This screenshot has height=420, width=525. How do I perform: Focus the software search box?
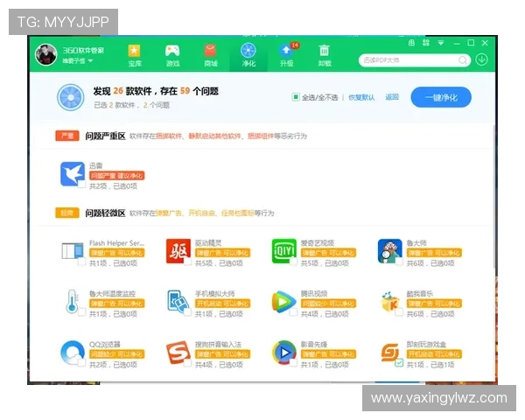pyautogui.click(x=415, y=60)
